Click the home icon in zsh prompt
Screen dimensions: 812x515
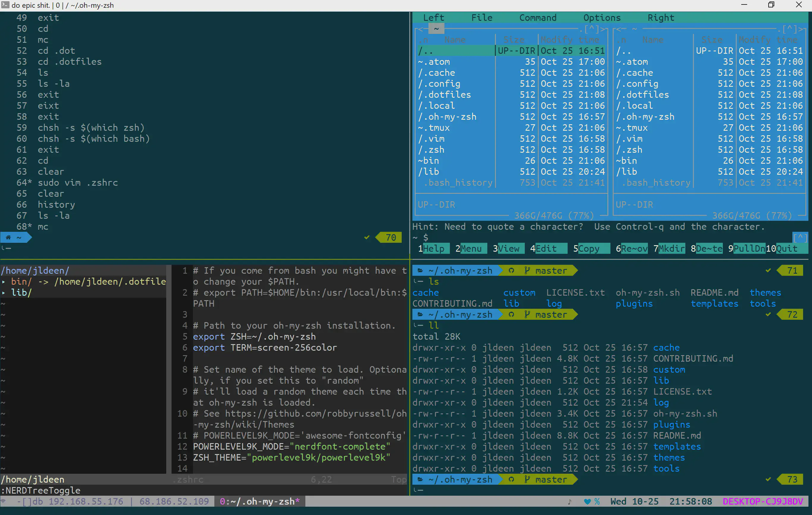(8, 237)
